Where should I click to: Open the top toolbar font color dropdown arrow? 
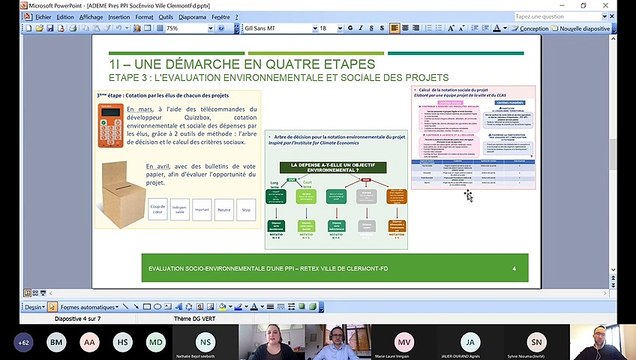click(x=505, y=28)
